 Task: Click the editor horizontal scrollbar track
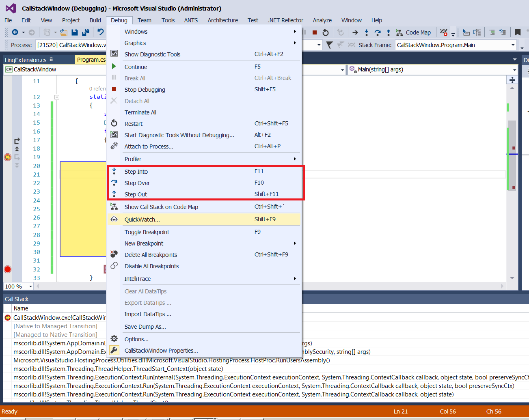point(270,286)
